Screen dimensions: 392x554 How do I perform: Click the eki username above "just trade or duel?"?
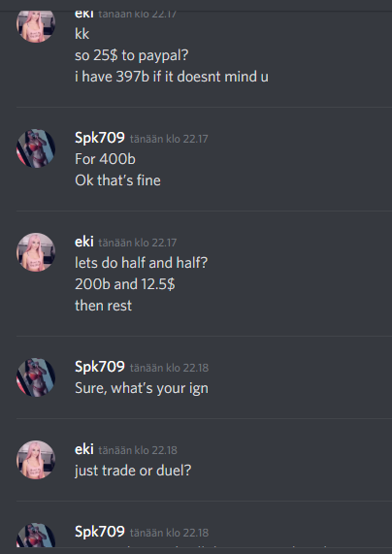84,449
